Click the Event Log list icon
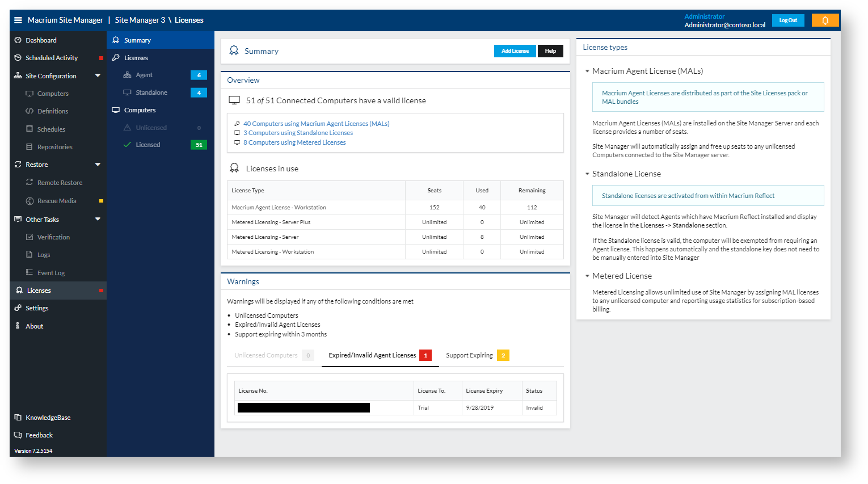 [30, 272]
